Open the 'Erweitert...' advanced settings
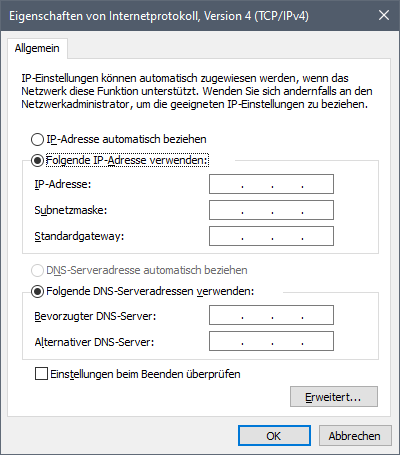The width and height of the screenshot is (400, 455). 334,397
